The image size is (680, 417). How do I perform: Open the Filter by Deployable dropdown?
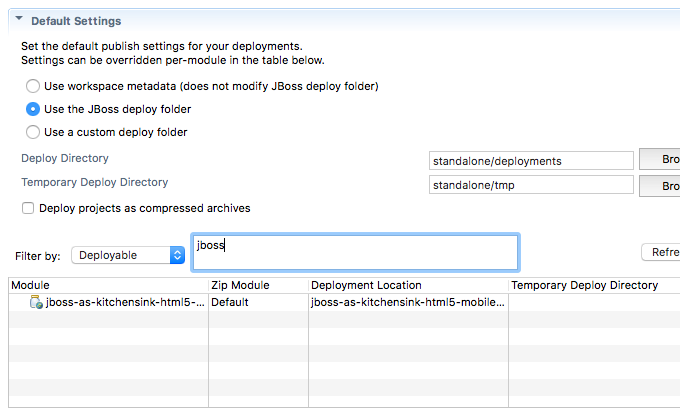[x=128, y=255]
